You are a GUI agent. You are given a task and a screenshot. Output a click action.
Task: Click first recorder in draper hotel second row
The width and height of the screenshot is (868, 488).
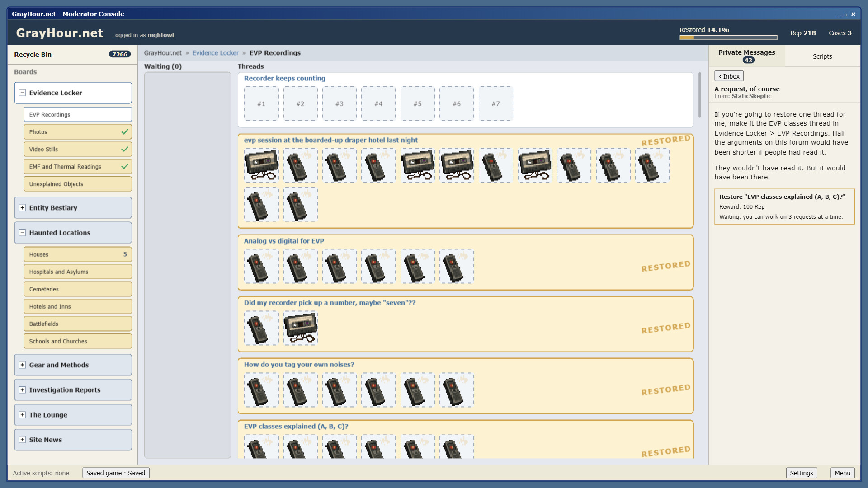point(261,204)
